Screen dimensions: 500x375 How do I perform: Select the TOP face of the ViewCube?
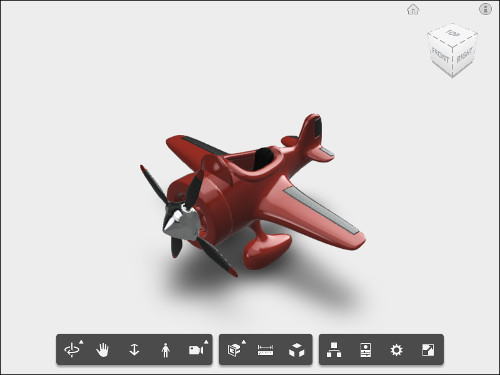click(453, 33)
